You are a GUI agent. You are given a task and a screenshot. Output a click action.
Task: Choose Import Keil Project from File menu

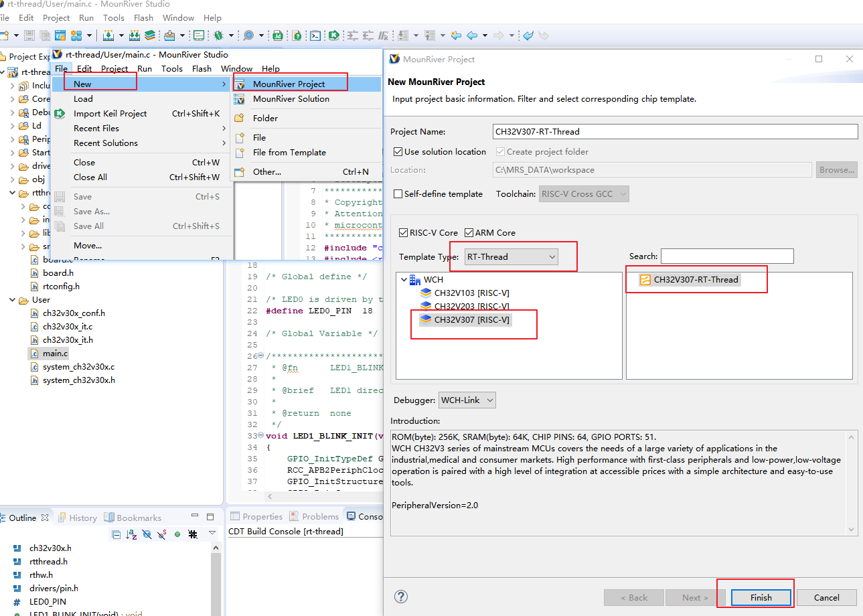click(x=141, y=114)
